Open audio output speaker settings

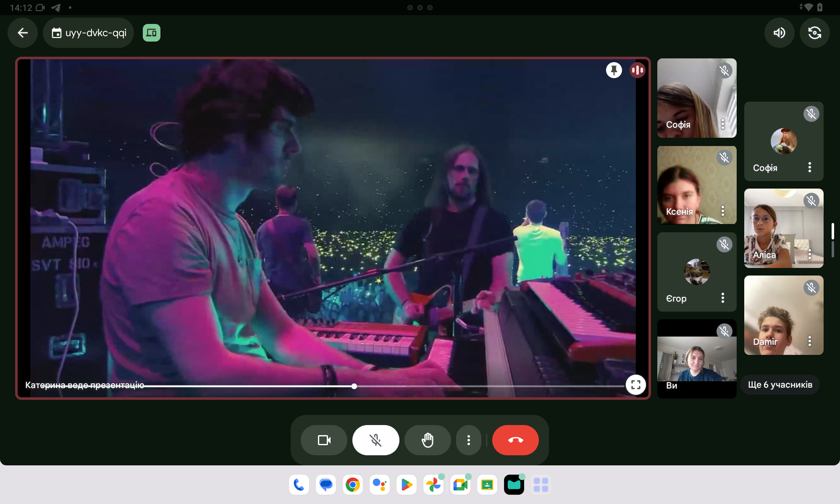coord(779,33)
